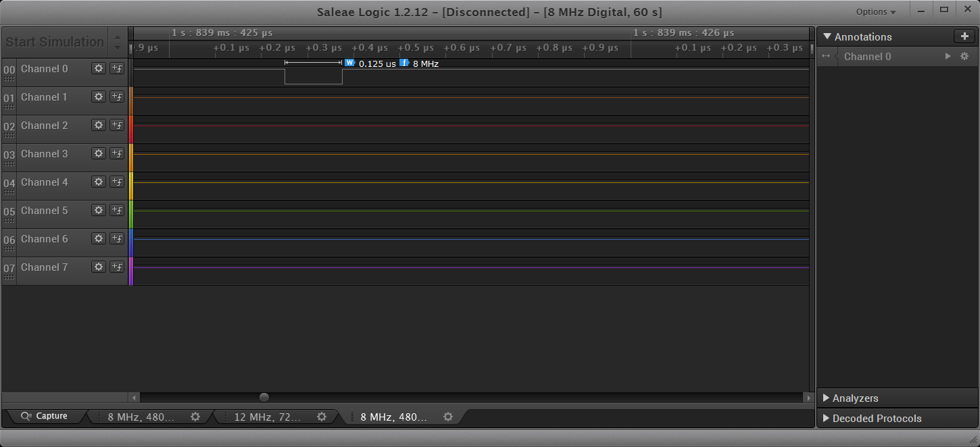Click the Channel 0 low pulse waveform
This screenshot has width=980, height=447.
click(x=314, y=76)
